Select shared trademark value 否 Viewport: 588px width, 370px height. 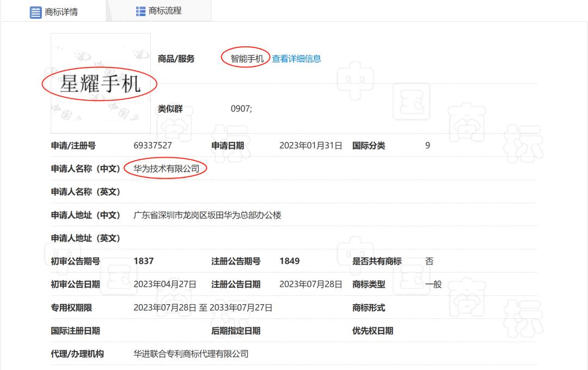pos(430,261)
